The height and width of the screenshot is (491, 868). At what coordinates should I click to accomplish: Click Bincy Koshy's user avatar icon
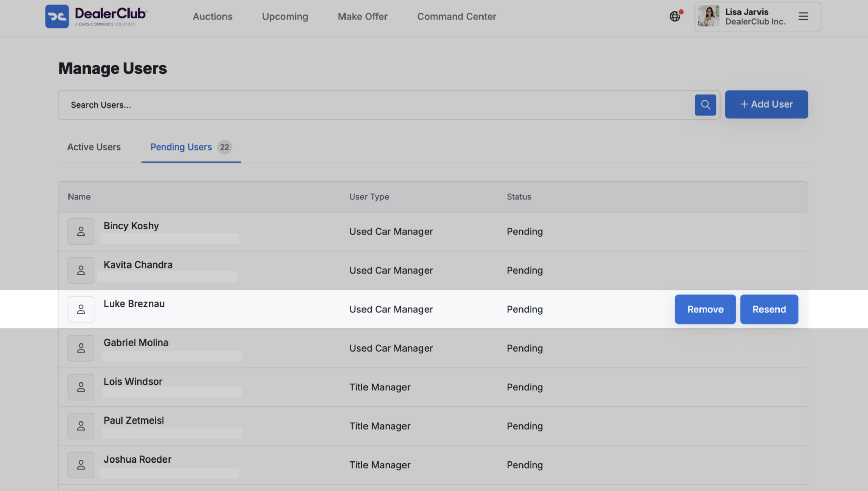(81, 231)
